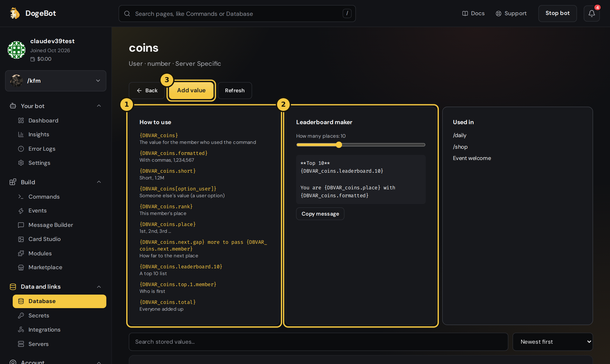Image resolution: width=610 pixels, height=364 pixels.
Task: Open the /daily command link
Action: [x=459, y=135]
